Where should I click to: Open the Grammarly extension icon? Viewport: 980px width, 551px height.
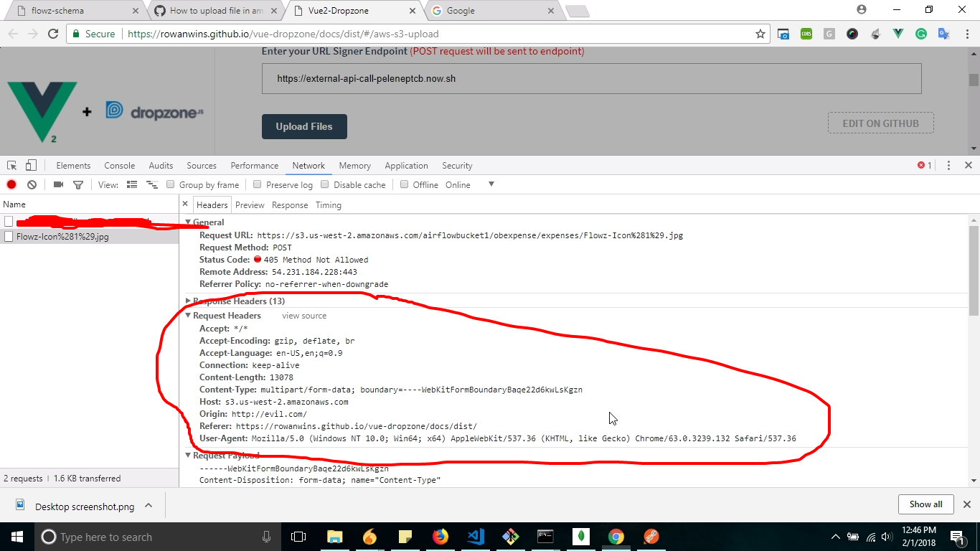tap(921, 34)
